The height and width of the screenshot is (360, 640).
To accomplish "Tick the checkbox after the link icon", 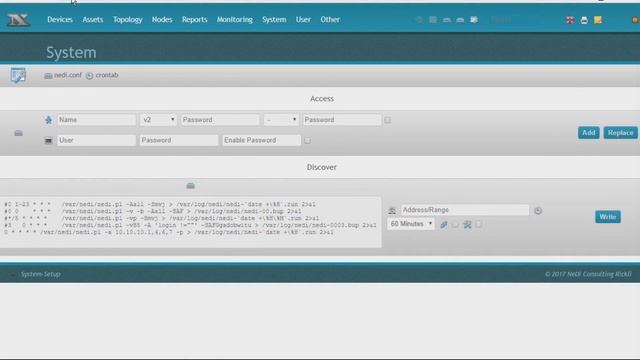I will pos(455,224).
